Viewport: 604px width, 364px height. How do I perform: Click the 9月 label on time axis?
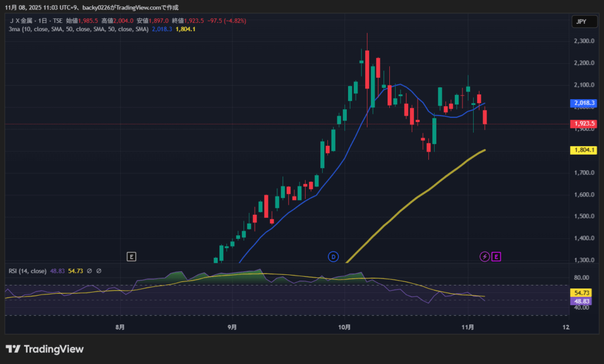(232, 327)
